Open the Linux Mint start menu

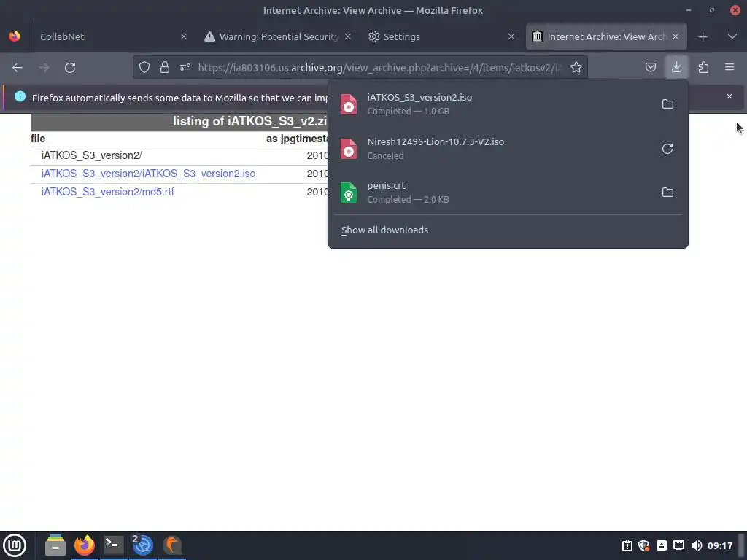[15, 545]
